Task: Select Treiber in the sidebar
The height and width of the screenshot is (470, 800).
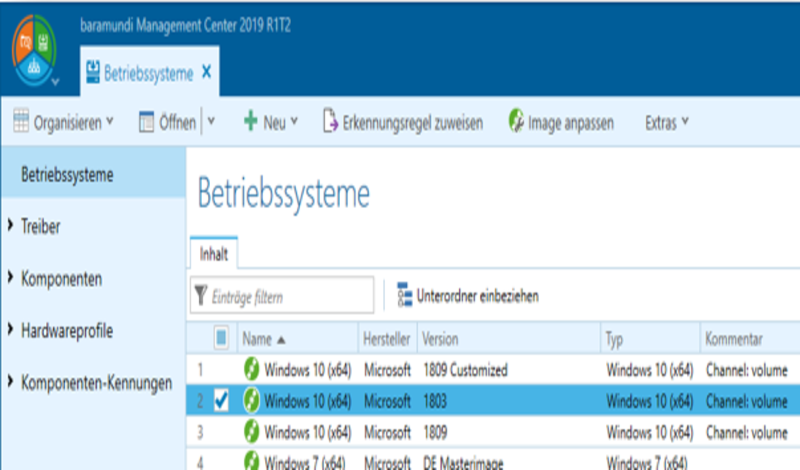Action: pyautogui.click(x=40, y=226)
